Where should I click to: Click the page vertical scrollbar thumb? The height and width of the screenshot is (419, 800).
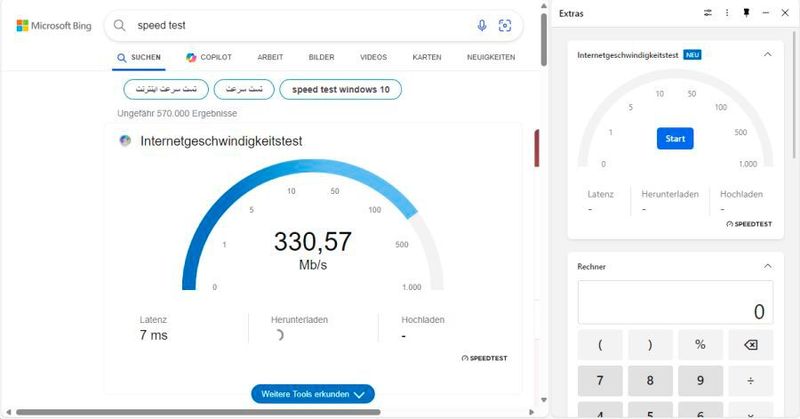click(544, 40)
